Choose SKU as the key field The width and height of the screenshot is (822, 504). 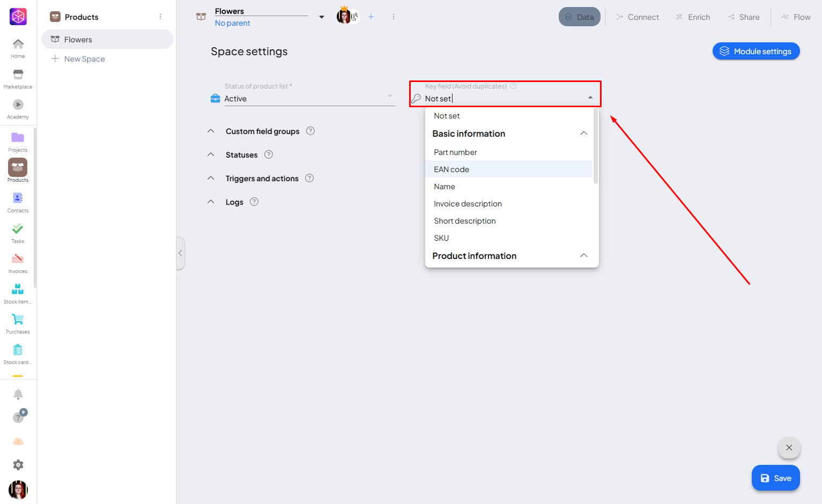click(x=441, y=238)
